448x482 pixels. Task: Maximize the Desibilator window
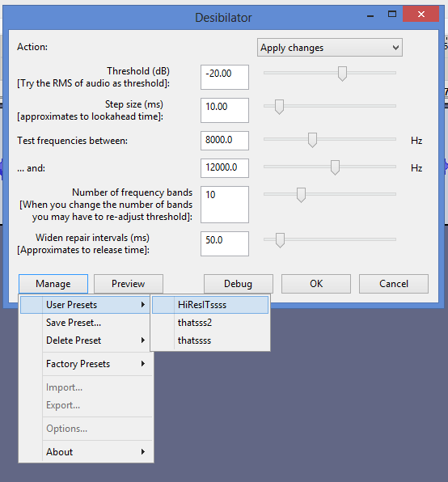(392, 14)
